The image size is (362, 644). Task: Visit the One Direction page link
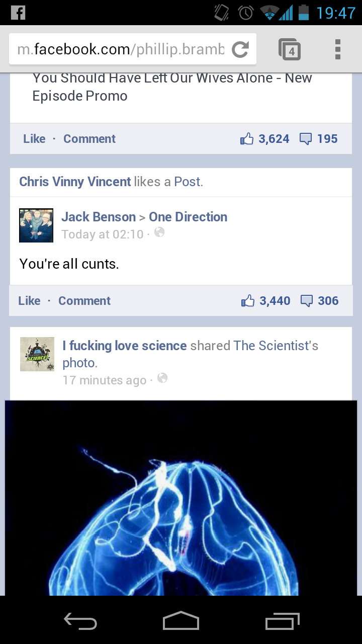188,217
